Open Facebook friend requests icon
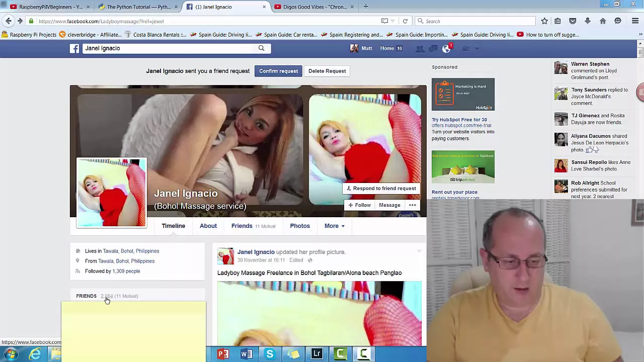Image resolution: width=644 pixels, height=362 pixels. (x=420, y=49)
